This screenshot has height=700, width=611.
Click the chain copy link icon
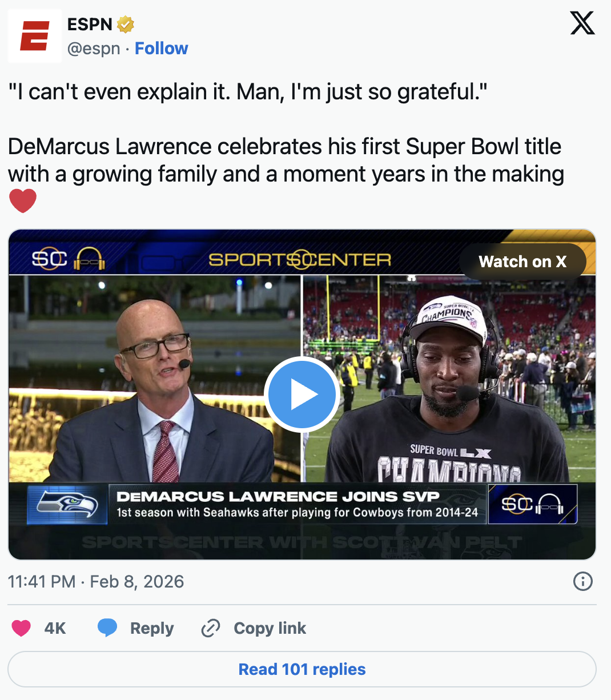tap(211, 628)
